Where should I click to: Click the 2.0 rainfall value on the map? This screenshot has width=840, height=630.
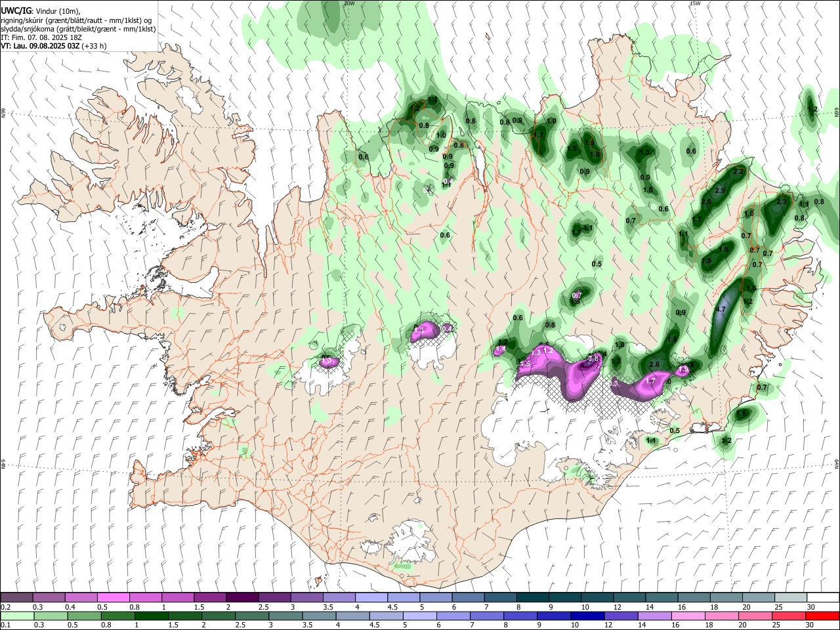click(x=707, y=202)
